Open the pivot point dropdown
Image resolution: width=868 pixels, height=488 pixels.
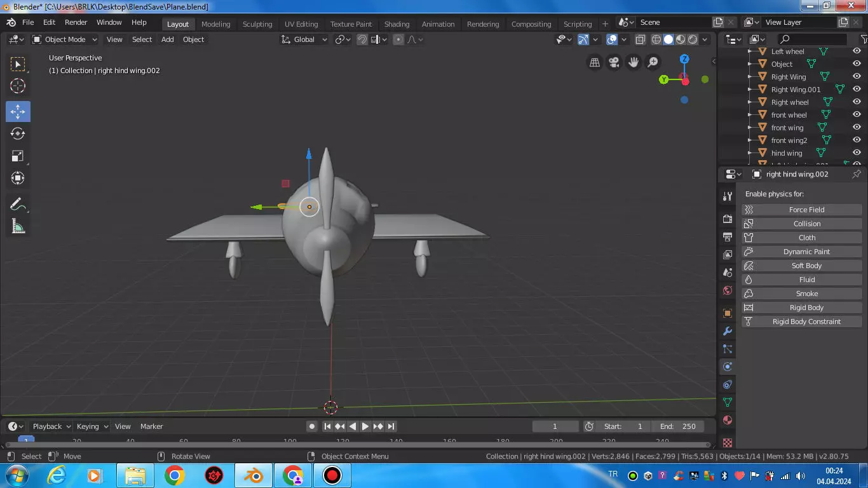[x=343, y=39]
